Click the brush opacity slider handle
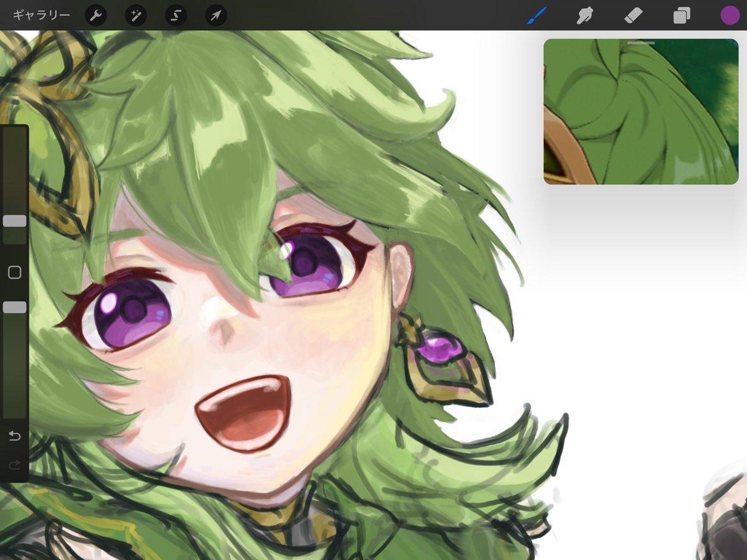 tap(14, 307)
